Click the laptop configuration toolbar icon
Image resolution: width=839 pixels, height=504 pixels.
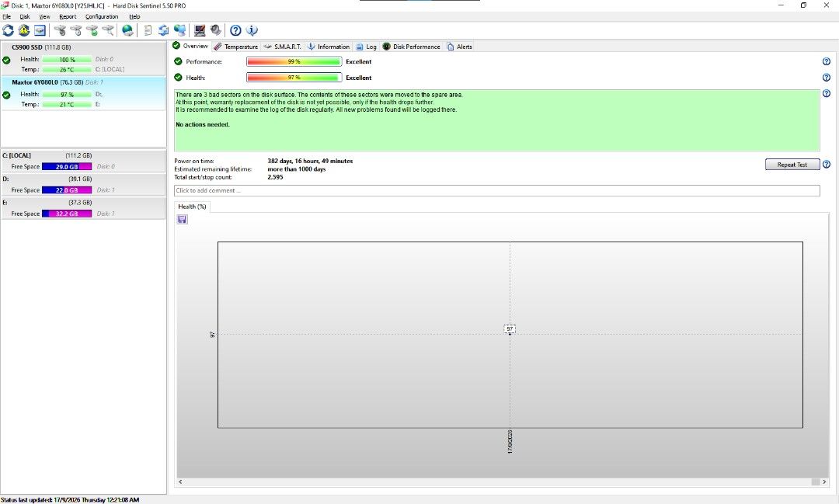(200, 30)
